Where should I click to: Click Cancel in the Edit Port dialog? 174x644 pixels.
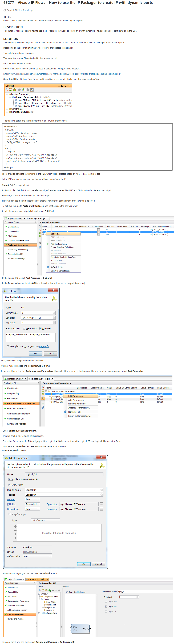[x=50, y=353]
